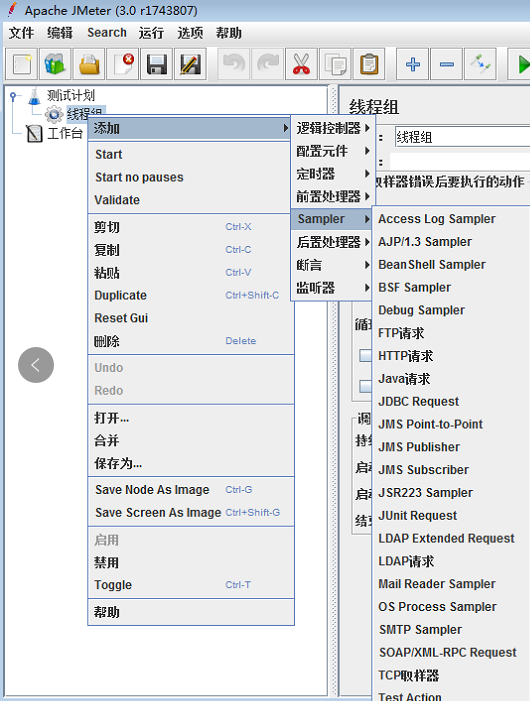Select HTTP请求 sampler
The image size is (530, 701).
tap(451, 356)
